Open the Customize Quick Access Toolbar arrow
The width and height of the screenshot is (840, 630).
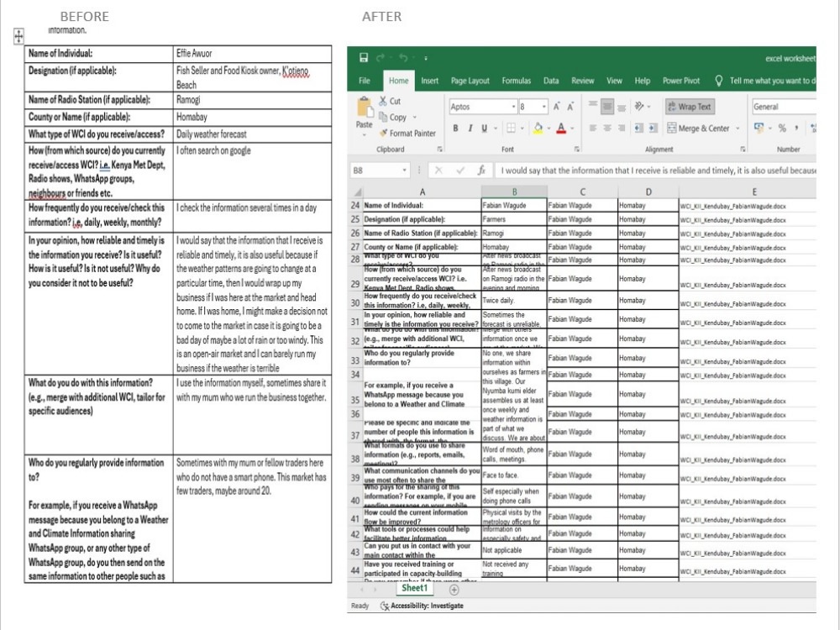pyautogui.click(x=426, y=58)
